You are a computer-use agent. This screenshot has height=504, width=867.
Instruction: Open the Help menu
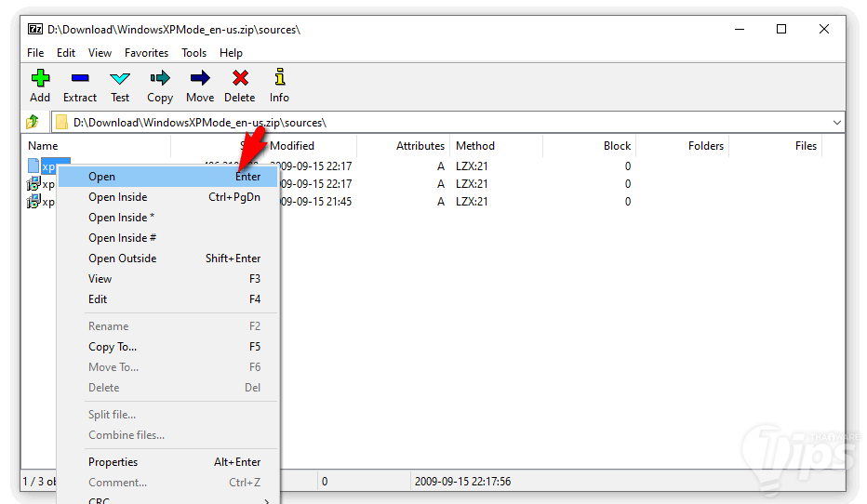point(231,53)
